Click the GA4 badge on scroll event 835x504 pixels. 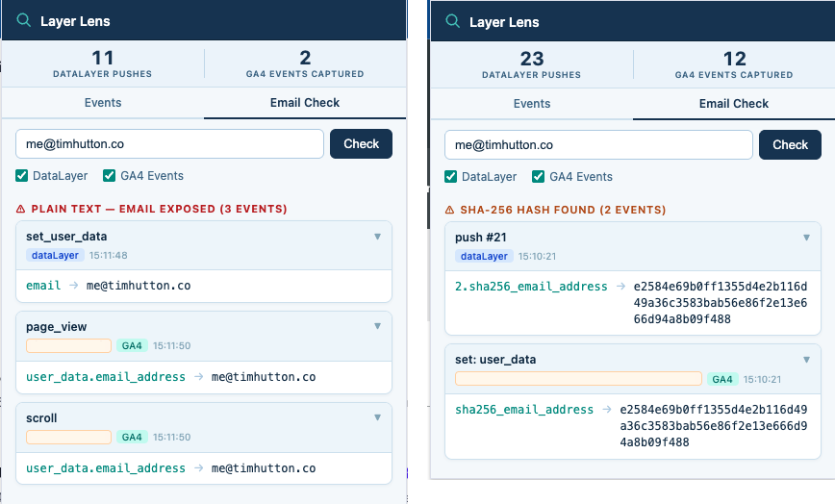point(132,438)
